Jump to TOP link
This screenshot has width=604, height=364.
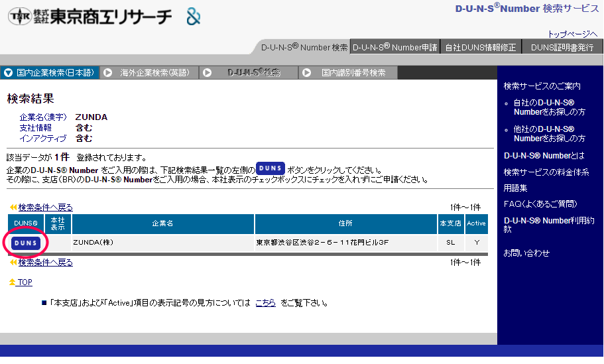[x=25, y=282]
